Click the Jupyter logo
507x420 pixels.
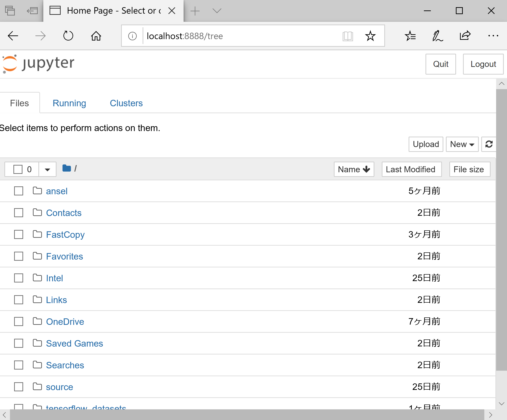[x=38, y=64]
